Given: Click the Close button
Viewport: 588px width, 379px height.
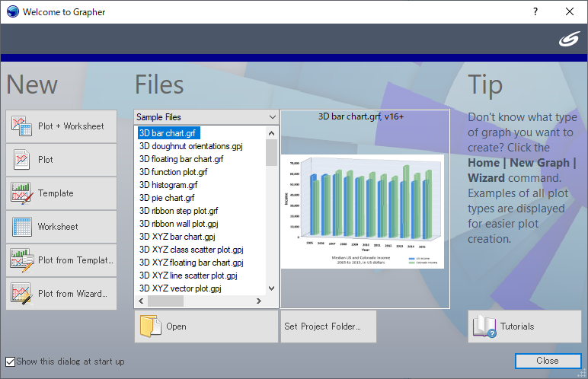Looking at the screenshot, I should click(x=548, y=361).
